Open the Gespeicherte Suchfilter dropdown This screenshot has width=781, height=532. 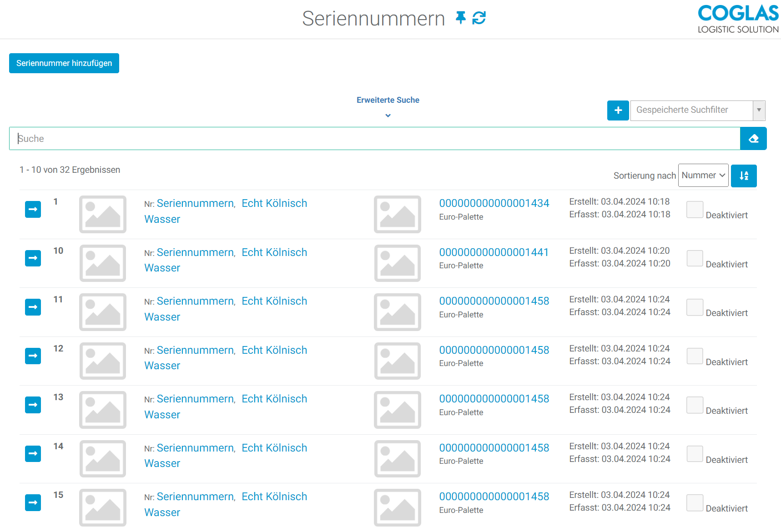(697, 110)
